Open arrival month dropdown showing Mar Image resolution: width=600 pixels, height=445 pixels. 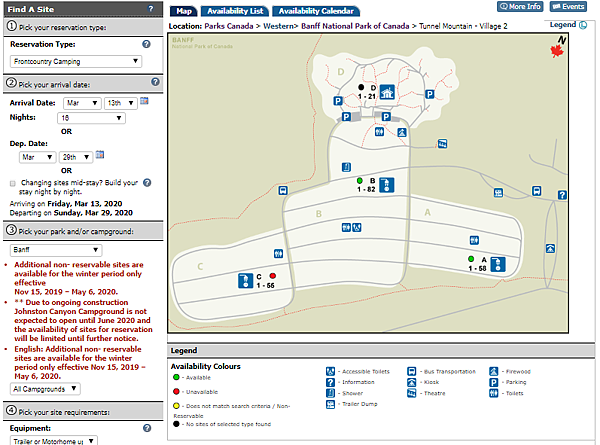pyautogui.click(x=82, y=103)
